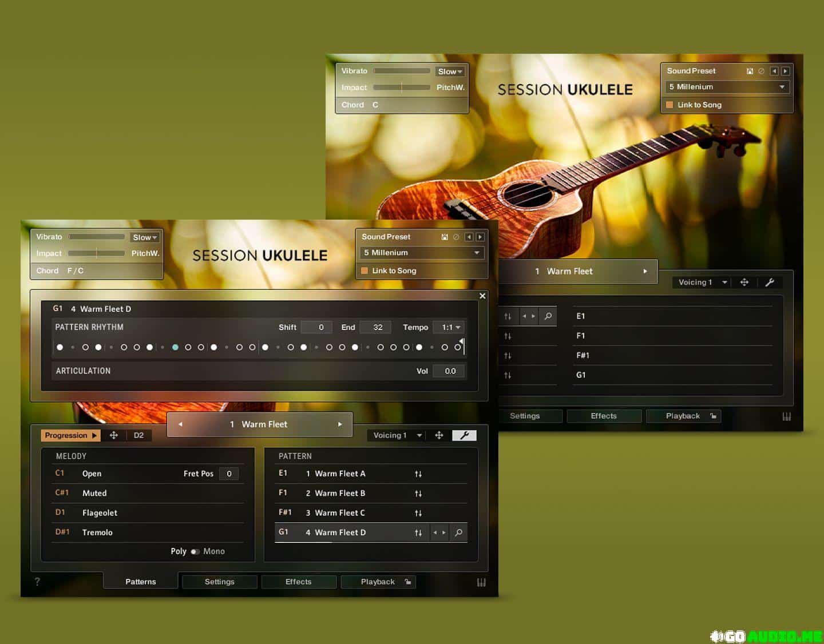
Task: Toggle Link to Song in back window
Action: (669, 105)
